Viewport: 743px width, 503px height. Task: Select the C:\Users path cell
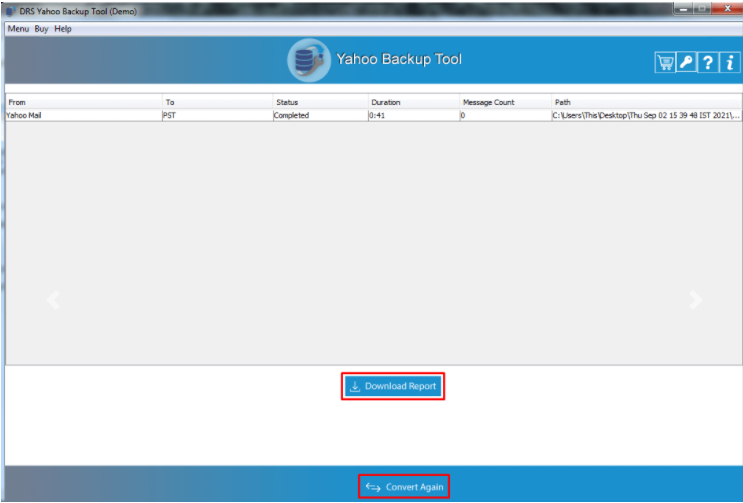point(647,115)
